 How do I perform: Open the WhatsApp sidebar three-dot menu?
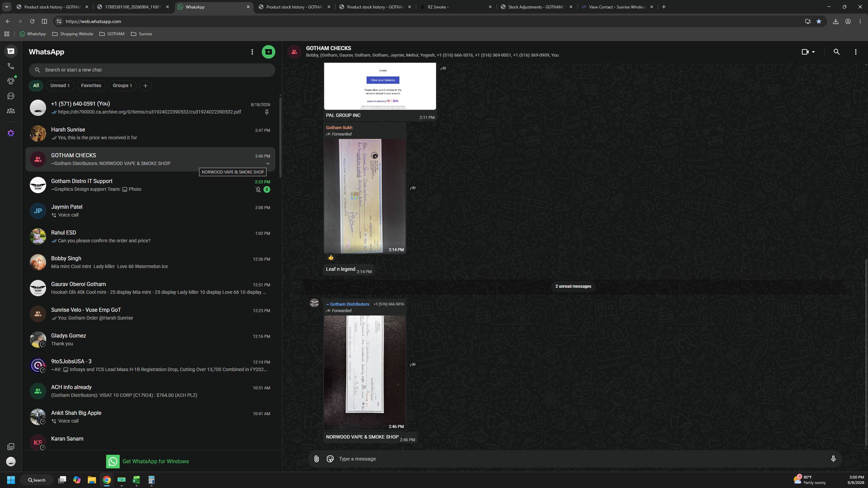[252, 52]
